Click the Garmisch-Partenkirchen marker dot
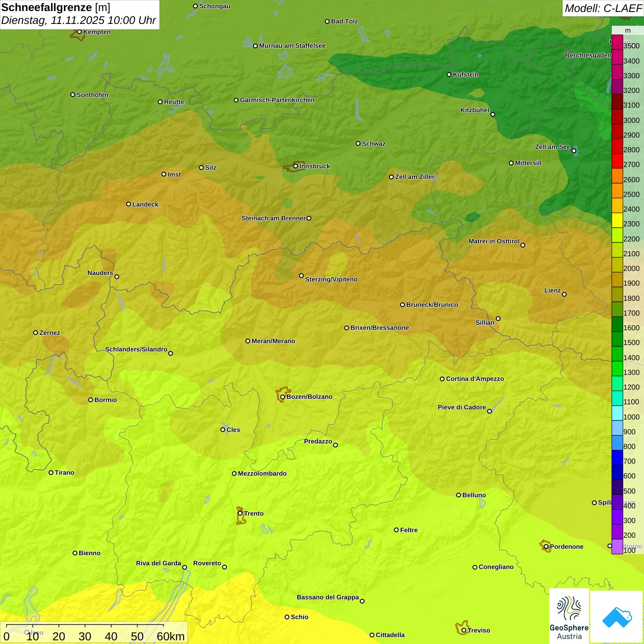The height and width of the screenshot is (644, 644). pos(236,100)
